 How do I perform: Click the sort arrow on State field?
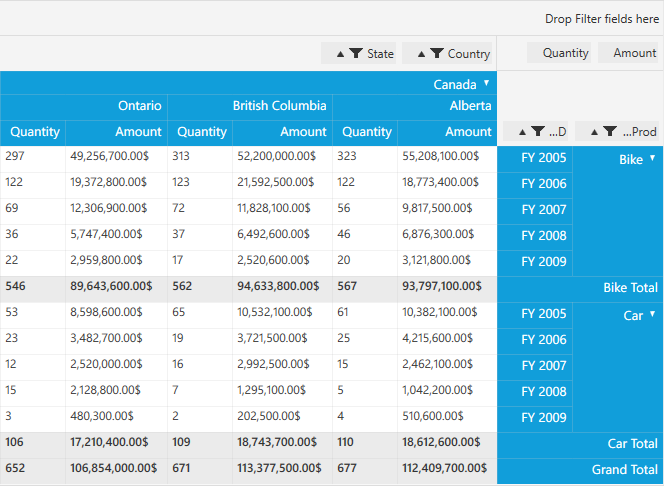click(340, 54)
